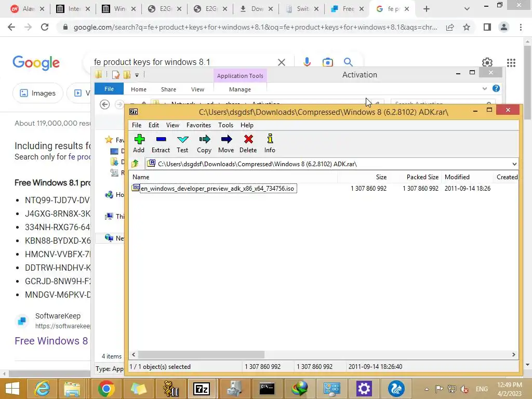Switch to the Switch Chrome tab

point(302,9)
